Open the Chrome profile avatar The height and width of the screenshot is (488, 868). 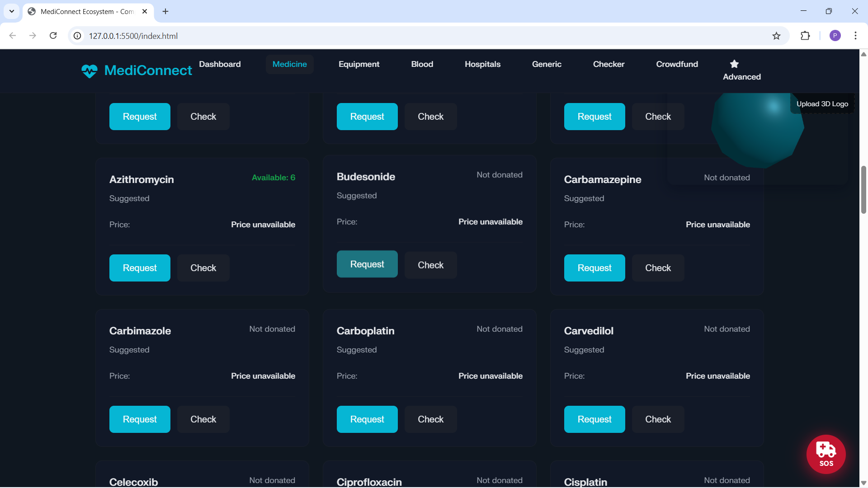click(x=835, y=36)
